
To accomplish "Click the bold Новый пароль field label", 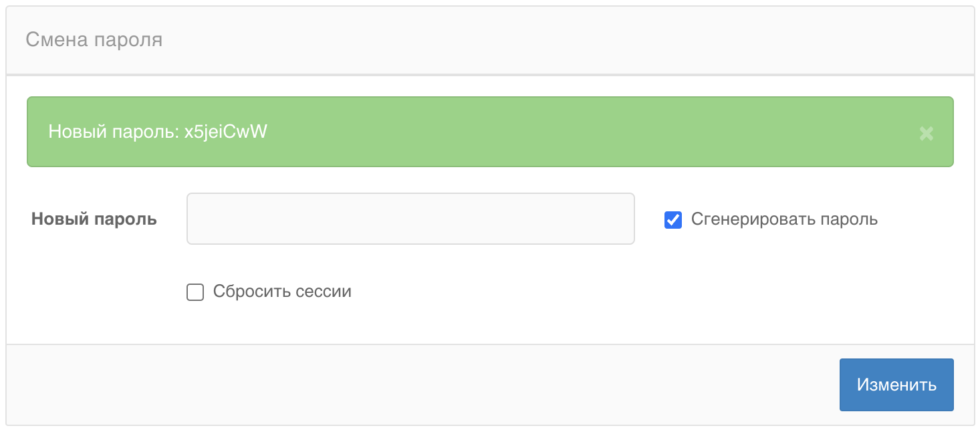I will click(94, 219).
